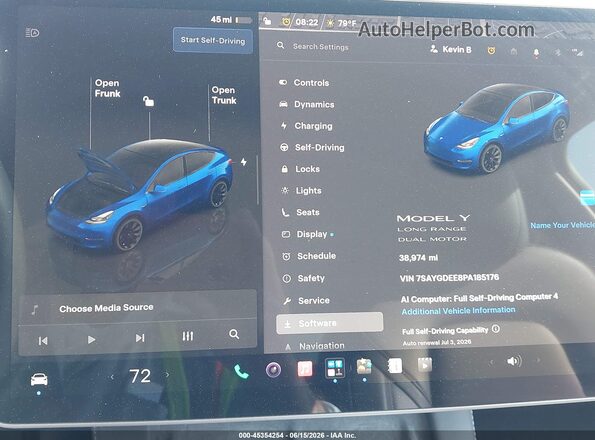The image size is (595, 440).
Task: Tap info icon next to Full Self-Driving Capability
Action: coord(496,328)
